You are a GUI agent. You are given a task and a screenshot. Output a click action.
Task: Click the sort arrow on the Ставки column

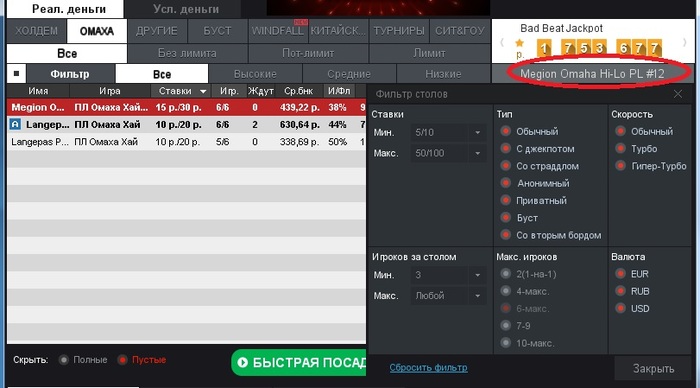[x=203, y=92]
